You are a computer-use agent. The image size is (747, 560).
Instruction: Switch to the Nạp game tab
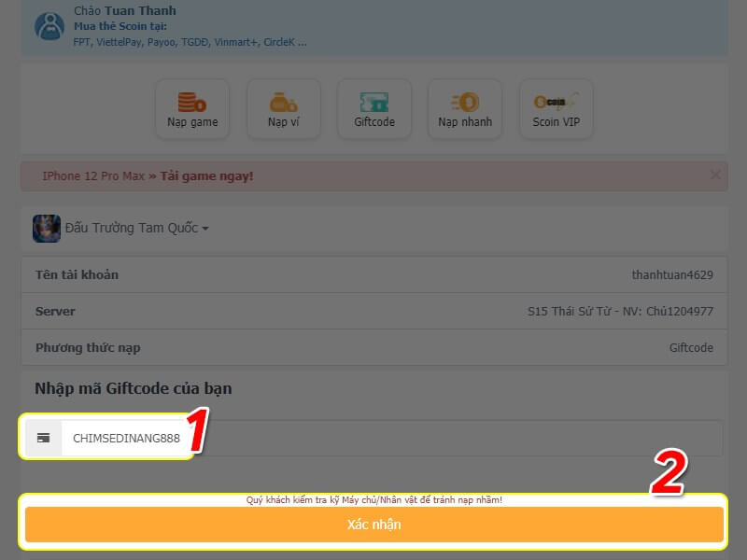(191, 108)
